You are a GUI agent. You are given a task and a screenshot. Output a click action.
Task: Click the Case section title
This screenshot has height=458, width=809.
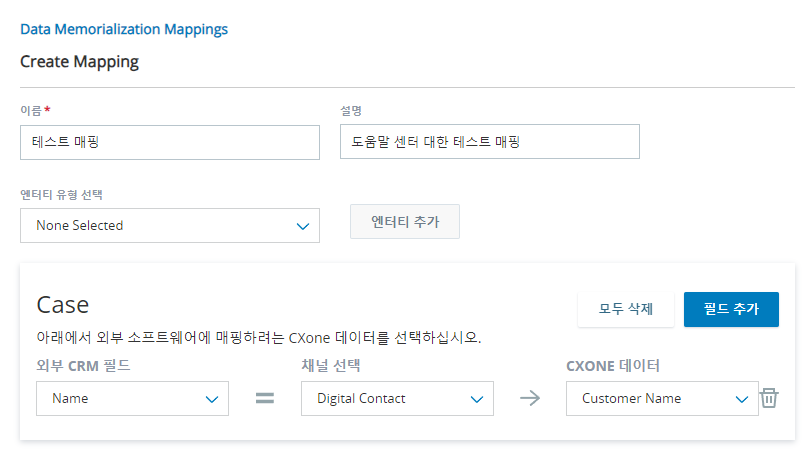[x=62, y=305]
